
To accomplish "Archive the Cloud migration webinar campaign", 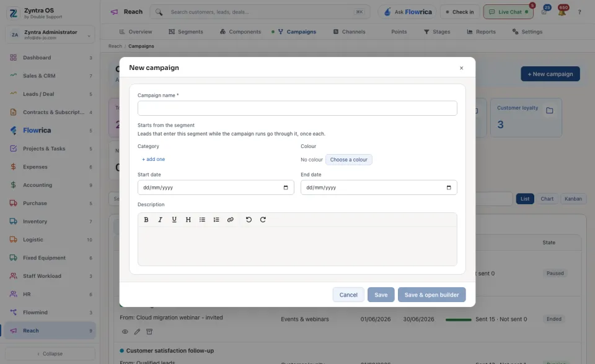I will 149,332.
